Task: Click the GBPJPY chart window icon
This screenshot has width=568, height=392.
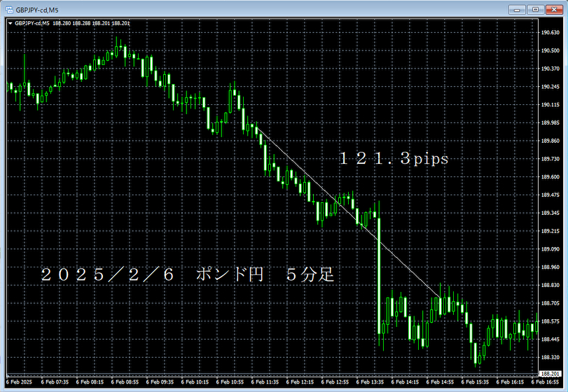Action: pos(10,10)
